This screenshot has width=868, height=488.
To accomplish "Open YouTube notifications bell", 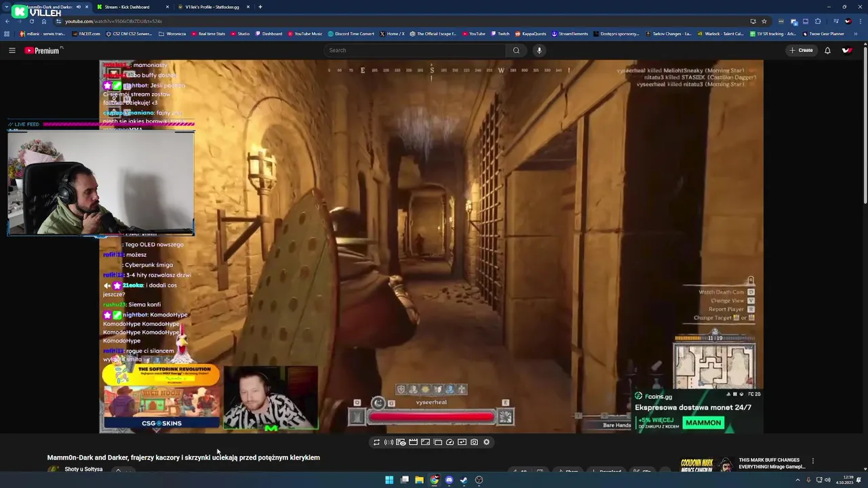I will (x=827, y=50).
